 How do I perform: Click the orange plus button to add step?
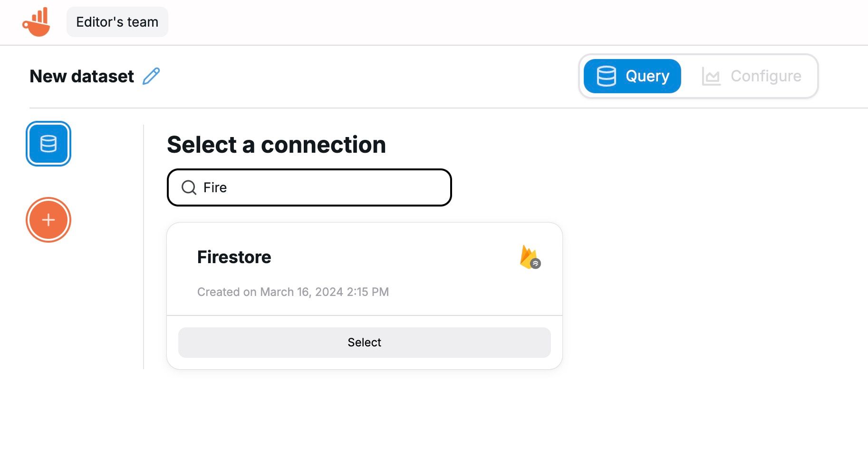(48, 220)
